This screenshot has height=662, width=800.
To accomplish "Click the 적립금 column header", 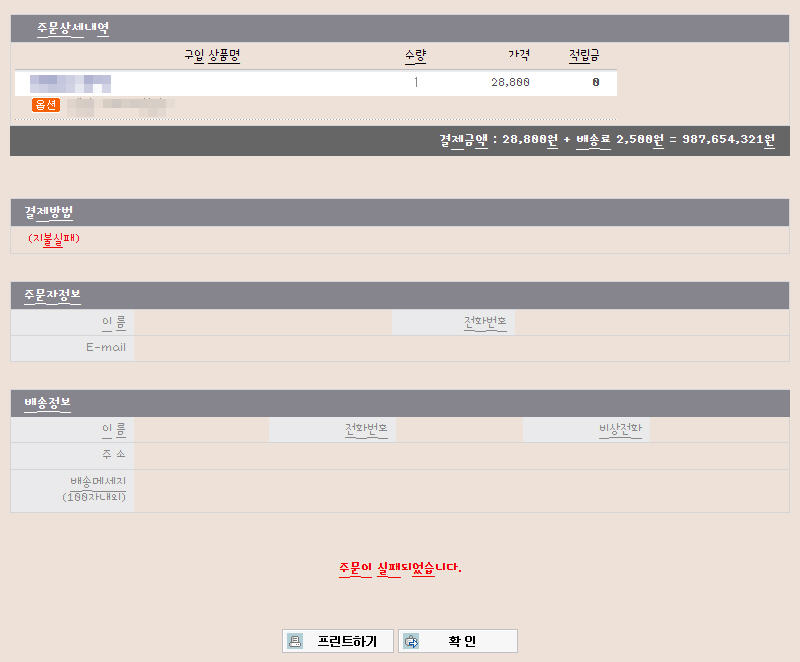I will (584, 55).
